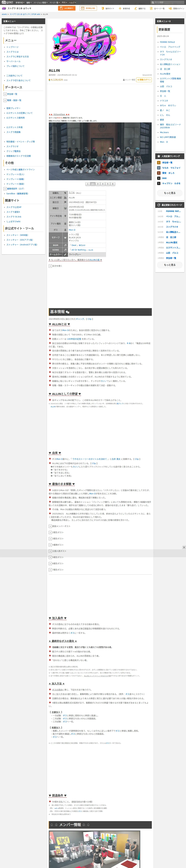Expand the 職業・施設一覧 tree in left menu
The width and height of the screenshot is (186, 868).
click(x=5, y=100)
